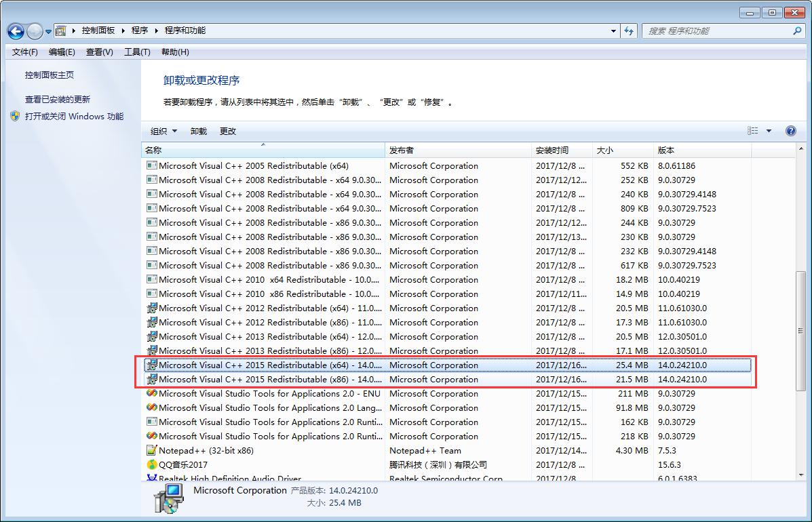Click size 4.30 MB cell
Screen dimensions: 812x522
click(x=632, y=451)
